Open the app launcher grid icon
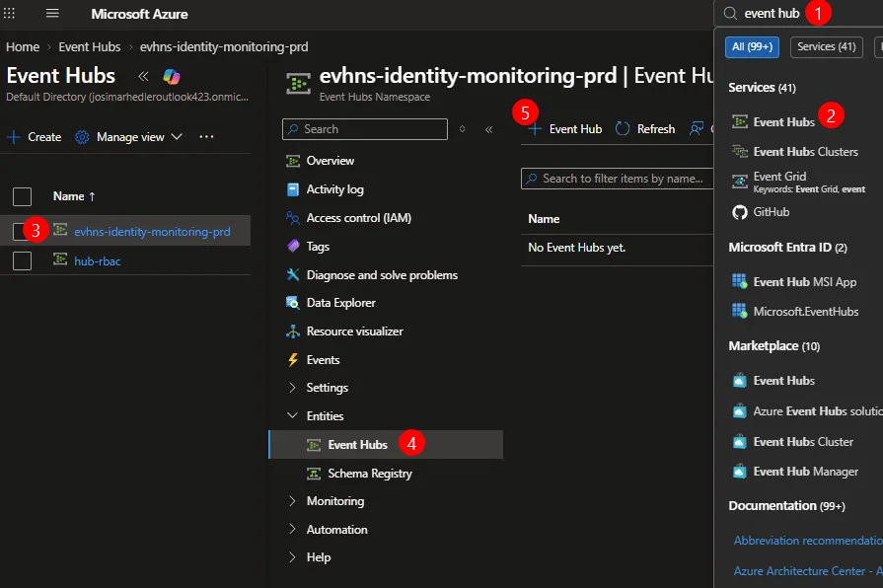 (x=9, y=13)
